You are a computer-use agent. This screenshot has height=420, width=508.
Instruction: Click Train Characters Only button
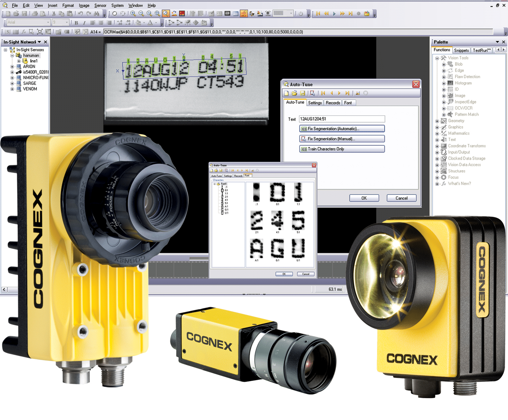342,149
